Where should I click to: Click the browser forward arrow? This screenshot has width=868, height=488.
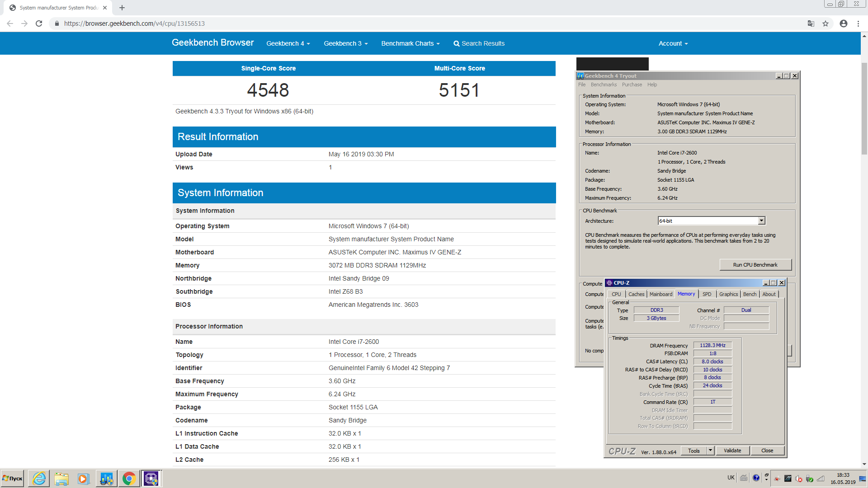[x=24, y=23]
